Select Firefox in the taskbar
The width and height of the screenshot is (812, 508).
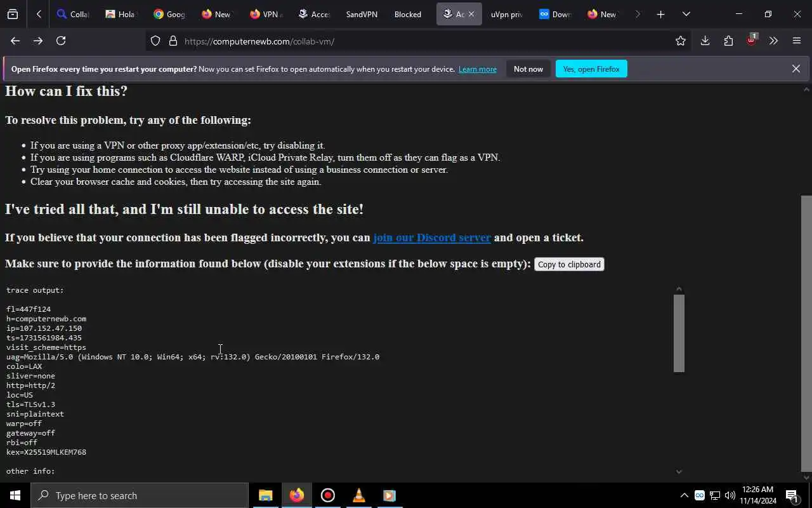[296, 495]
